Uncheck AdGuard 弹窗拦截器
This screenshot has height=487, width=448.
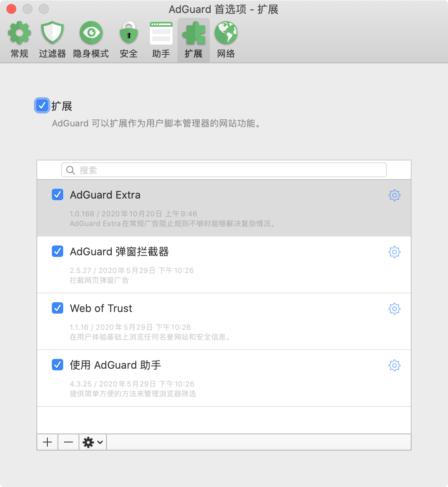(58, 252)
